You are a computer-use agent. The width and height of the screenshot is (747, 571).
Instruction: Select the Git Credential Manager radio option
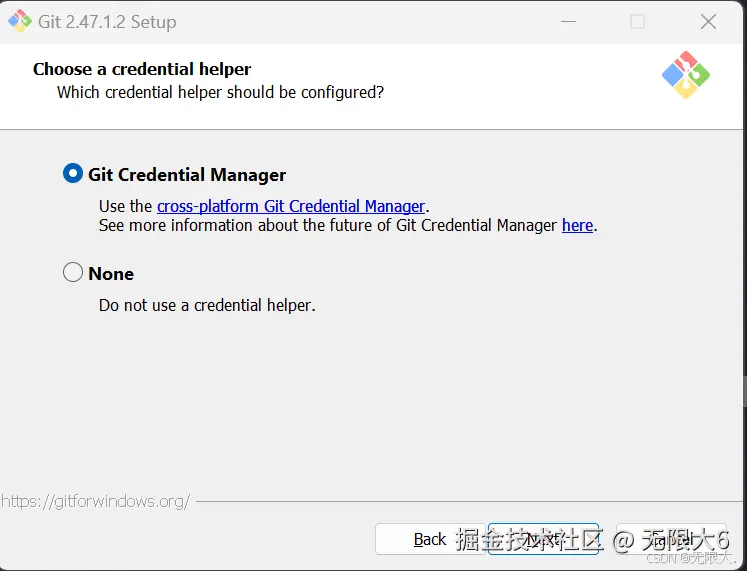(73, 174)
